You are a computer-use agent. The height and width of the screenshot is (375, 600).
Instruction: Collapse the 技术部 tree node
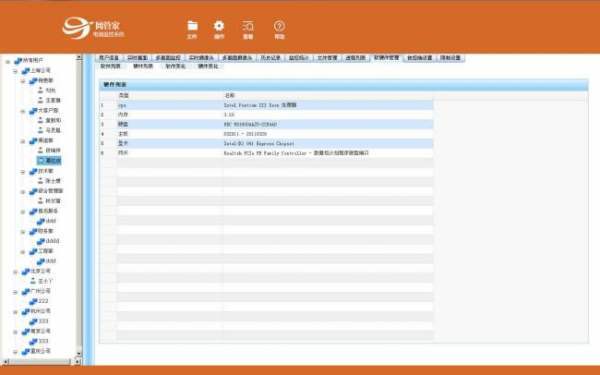pyautogui.click(x=23, y=171)
